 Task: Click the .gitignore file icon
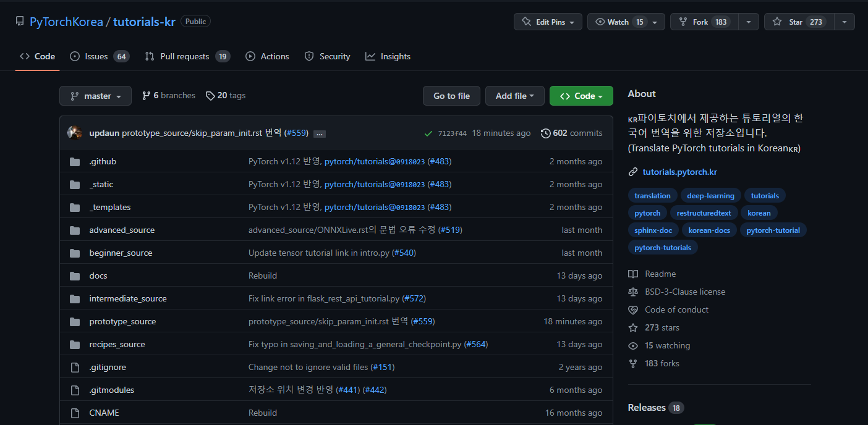point(75,367)
